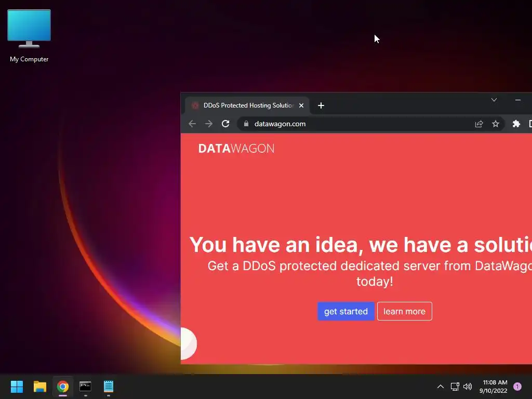
Task: View site security lock info
Action: (x=246, y=124)
